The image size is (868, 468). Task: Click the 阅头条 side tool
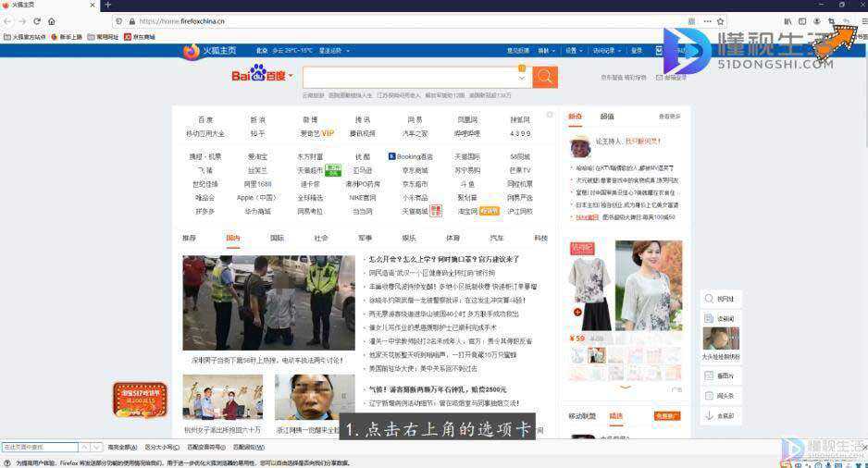(720, 396)
